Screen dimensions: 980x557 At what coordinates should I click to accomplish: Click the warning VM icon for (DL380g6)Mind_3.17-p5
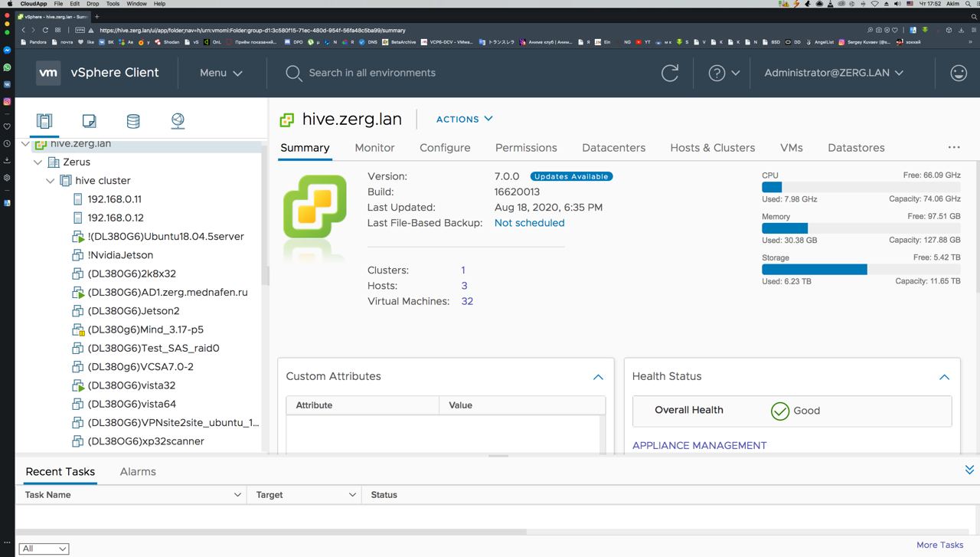(77, 329)
